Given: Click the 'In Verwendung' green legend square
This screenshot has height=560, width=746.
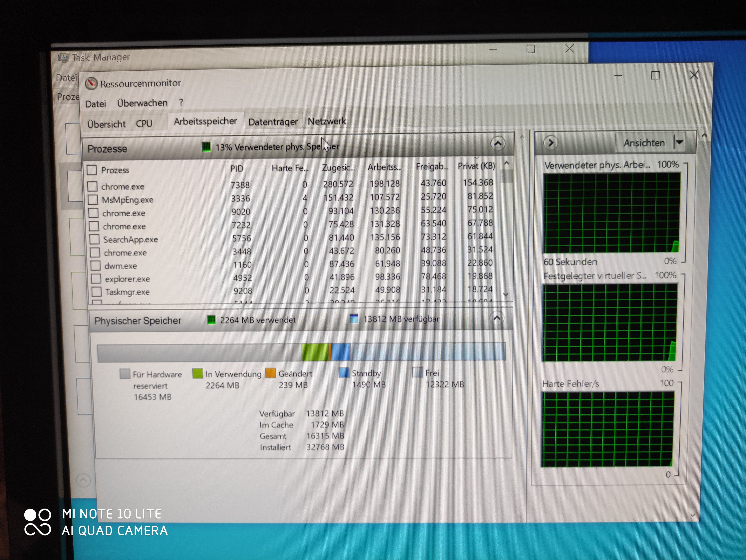Looking at the screenshot, I should tap(197, 374).
